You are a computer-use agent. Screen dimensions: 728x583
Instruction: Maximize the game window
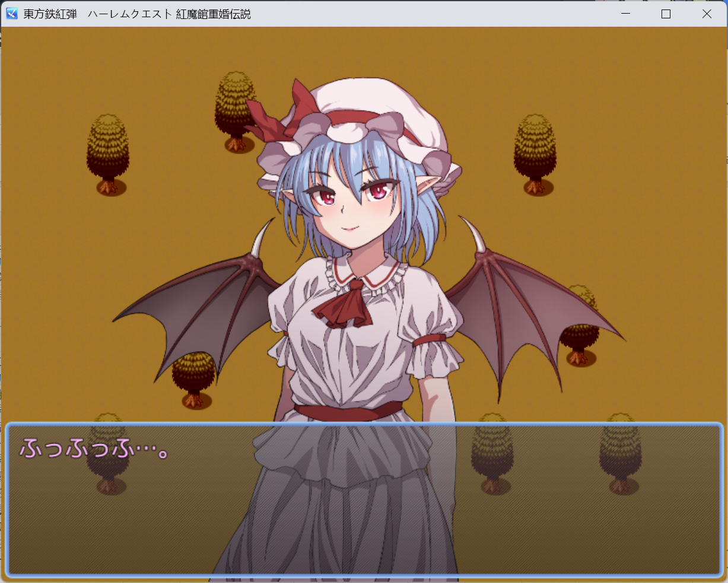pyautogui.click(x=666, y=14)
